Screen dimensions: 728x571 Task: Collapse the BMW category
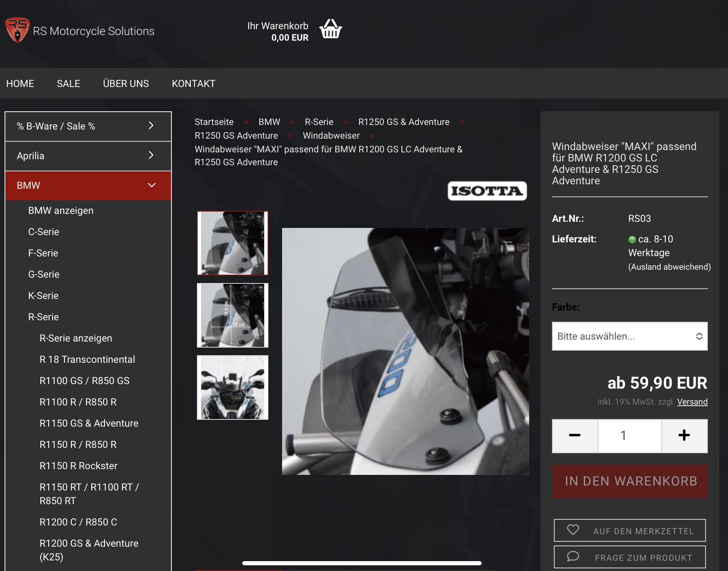pyautogui.click(x=88, y=185)
